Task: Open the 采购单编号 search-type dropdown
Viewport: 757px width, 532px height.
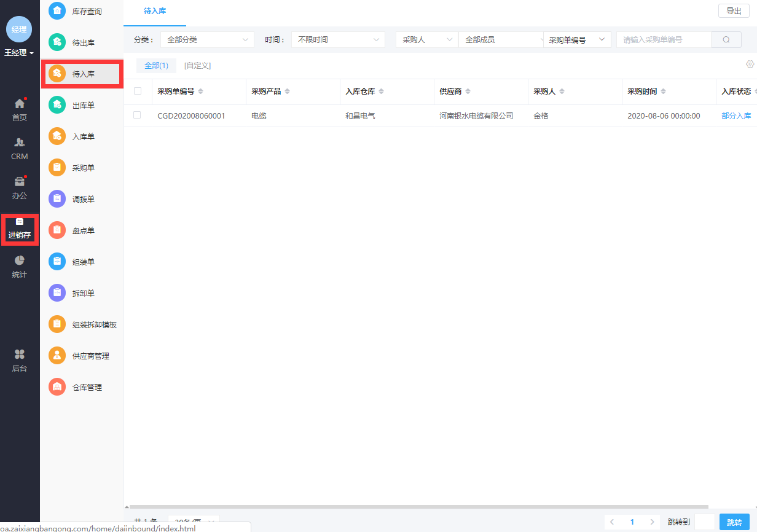Action: pos(578,39)
